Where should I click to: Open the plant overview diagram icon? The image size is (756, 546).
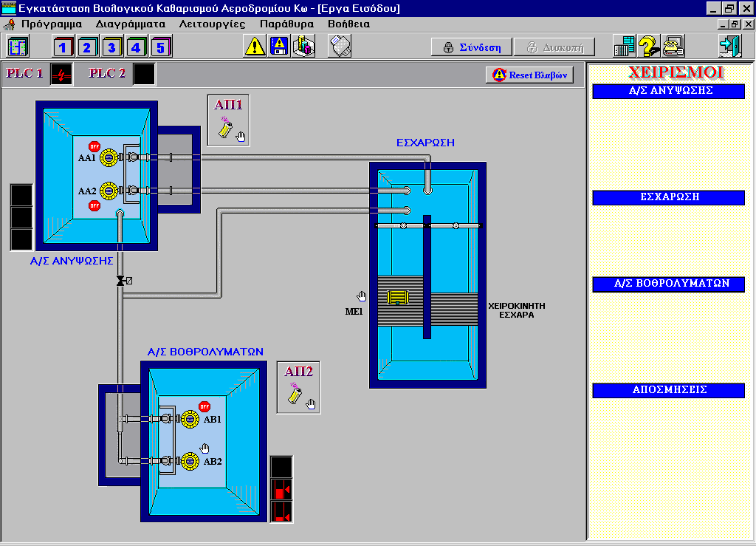click(x=18, y=47)
